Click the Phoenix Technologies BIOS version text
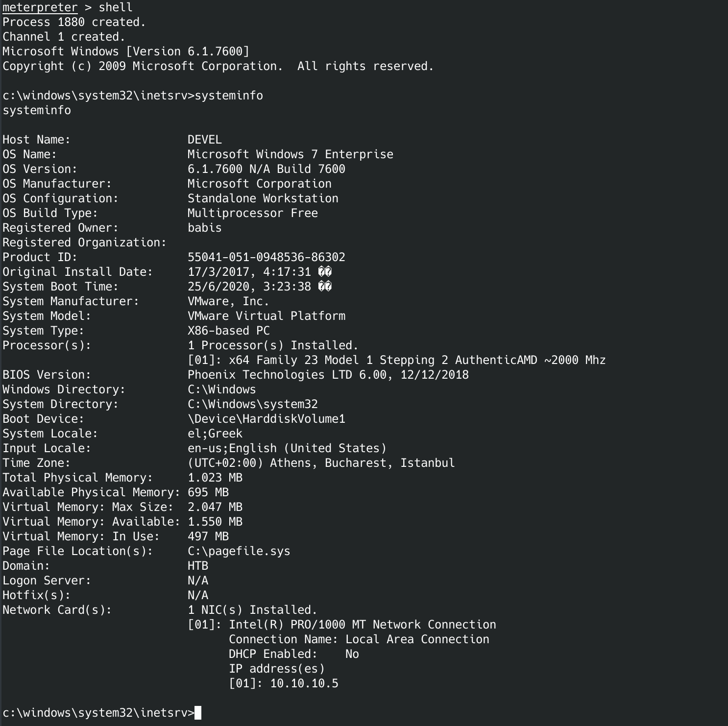Screen dimensions: 728x726 (x=328, y=375)
